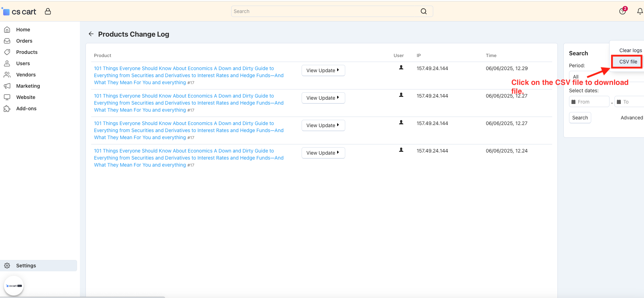
Task: Click the search magnifier icon
Action: (x=424, y=11)
